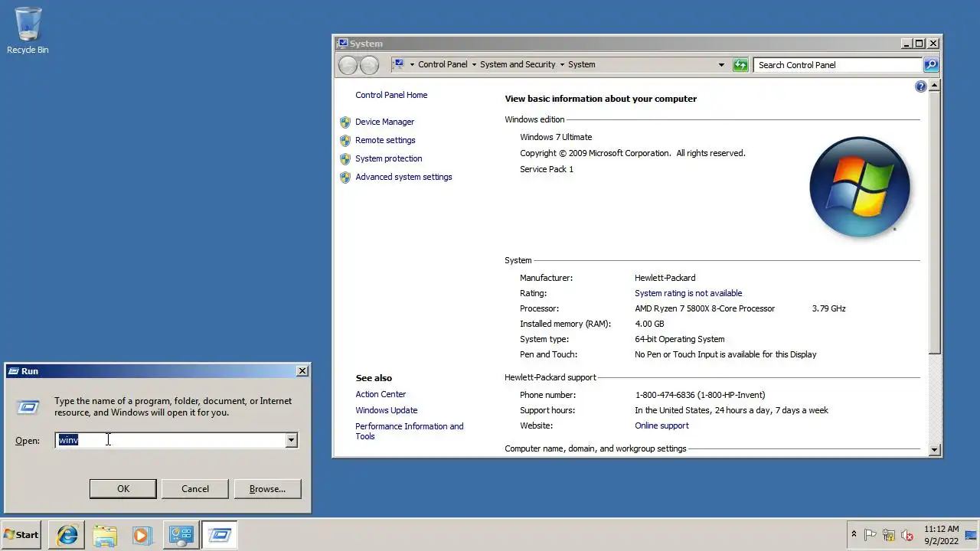Click System rating is not available link
Screen dimensions: 980x551
[x=688, y=293]
